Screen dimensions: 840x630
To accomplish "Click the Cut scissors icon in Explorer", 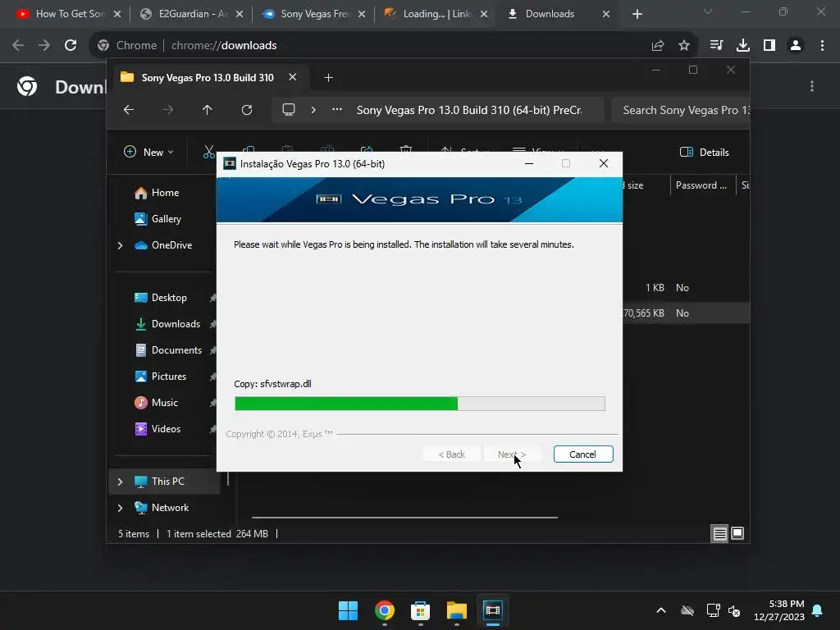I will point(208,152).
